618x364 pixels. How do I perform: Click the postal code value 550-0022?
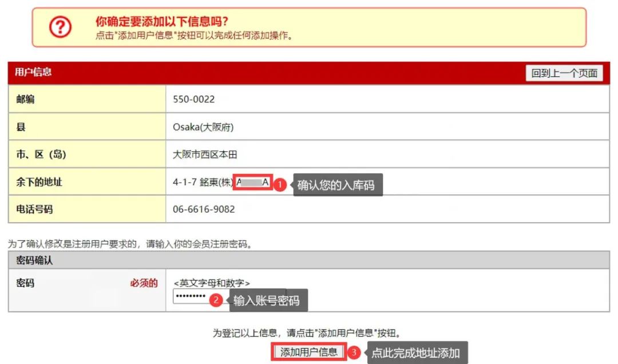[194, 99]
